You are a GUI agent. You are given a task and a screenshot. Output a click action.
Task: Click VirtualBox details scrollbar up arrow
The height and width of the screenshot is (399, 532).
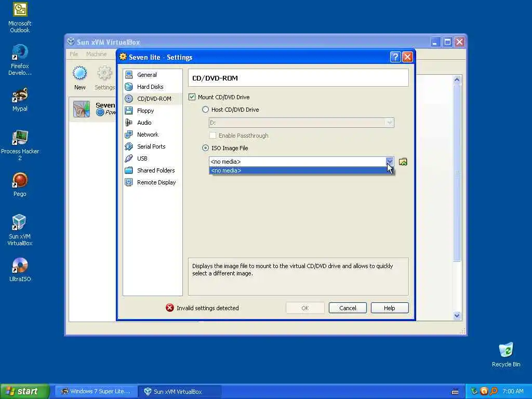click(457, 79)
